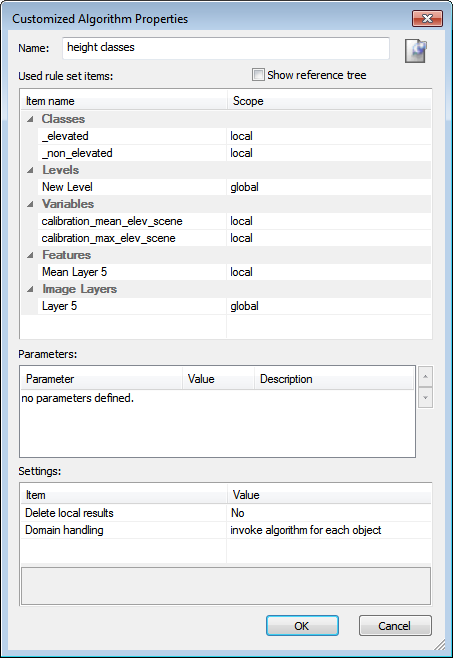The width and height of the screenshot is (453, 658).
Task: Collapse the Levels group
Action: [30, 170]
